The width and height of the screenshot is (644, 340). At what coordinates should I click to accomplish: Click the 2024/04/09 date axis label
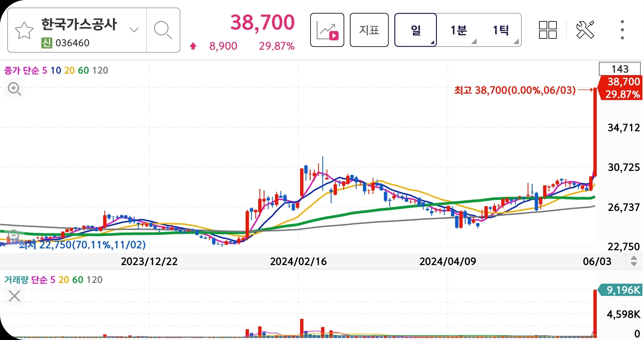pos(448,261)
